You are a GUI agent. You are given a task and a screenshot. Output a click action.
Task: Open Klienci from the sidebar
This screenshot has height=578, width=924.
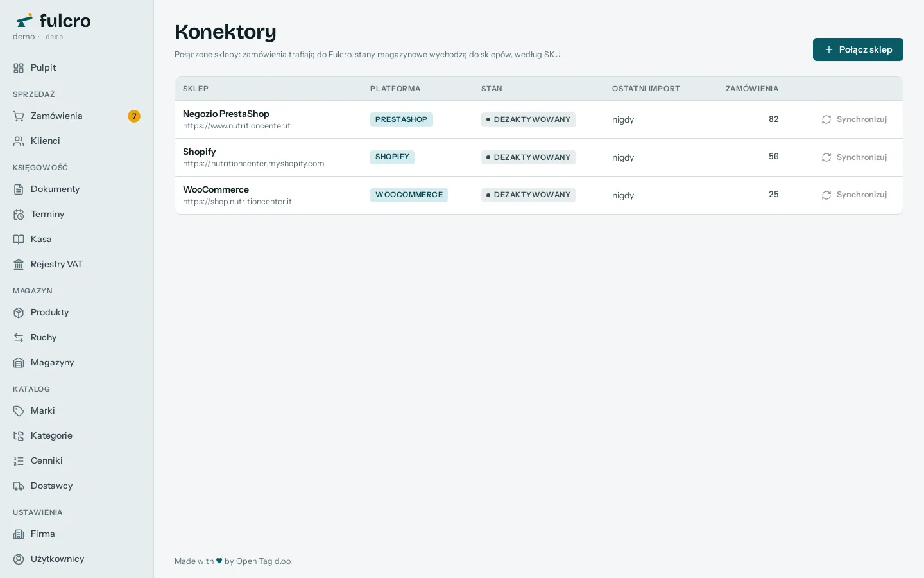[x=77, y=141]
